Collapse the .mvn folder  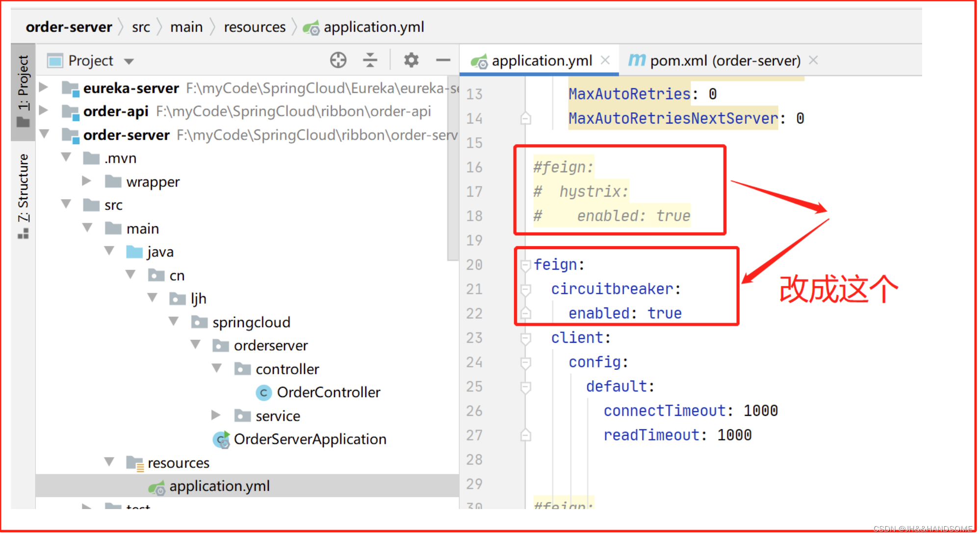66,157
